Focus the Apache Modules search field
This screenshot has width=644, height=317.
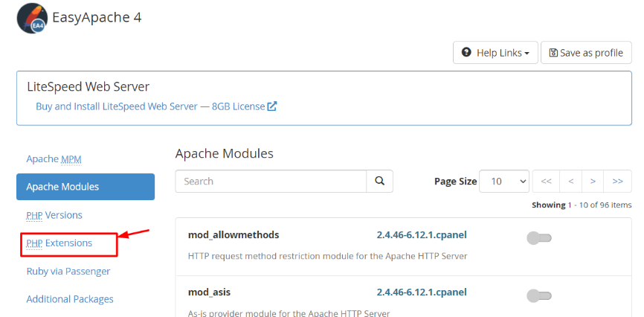[x=271, y=182]
